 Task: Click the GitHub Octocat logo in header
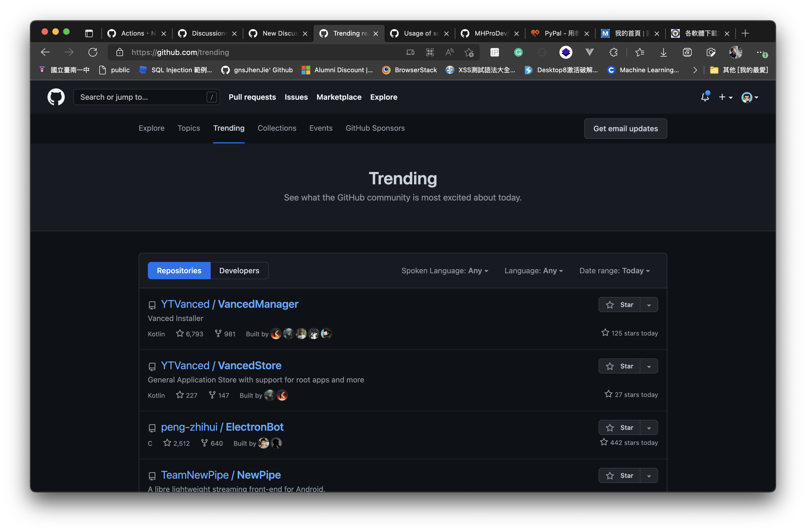(56, 97)
